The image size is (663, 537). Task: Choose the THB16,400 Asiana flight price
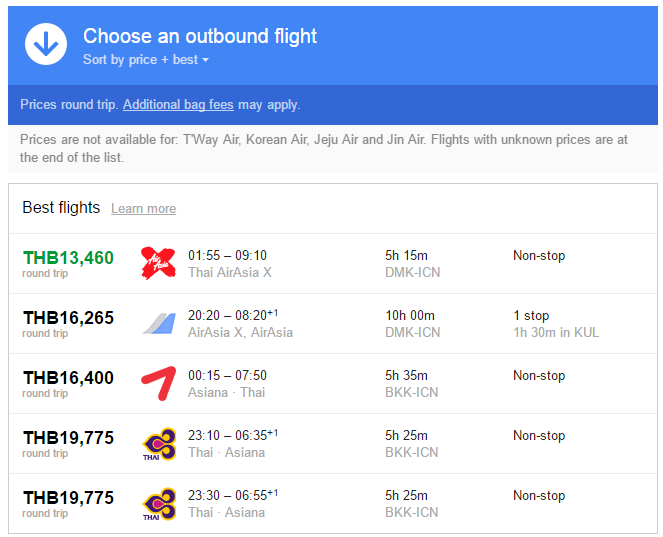pos(68,378)
